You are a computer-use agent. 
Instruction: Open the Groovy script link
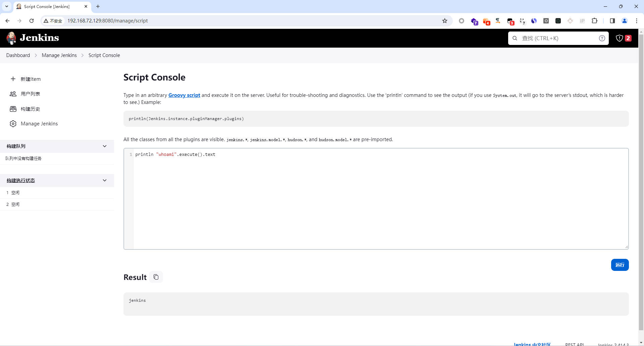[184, 95]
